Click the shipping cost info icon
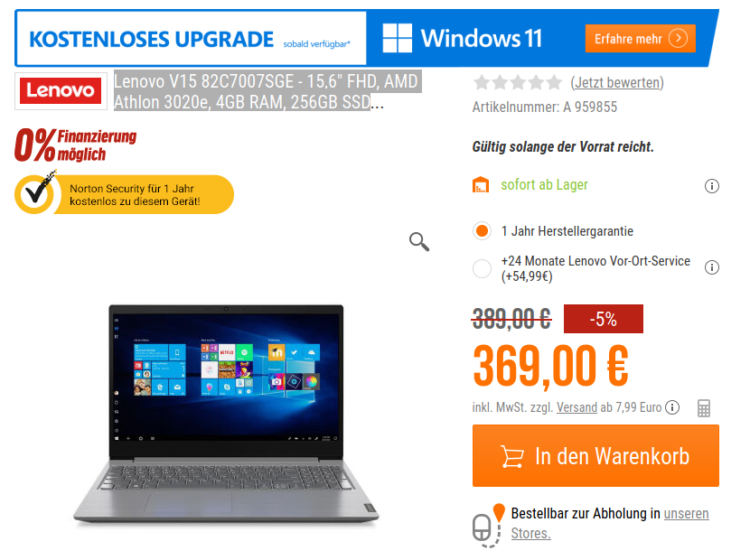 click(672, 407)
